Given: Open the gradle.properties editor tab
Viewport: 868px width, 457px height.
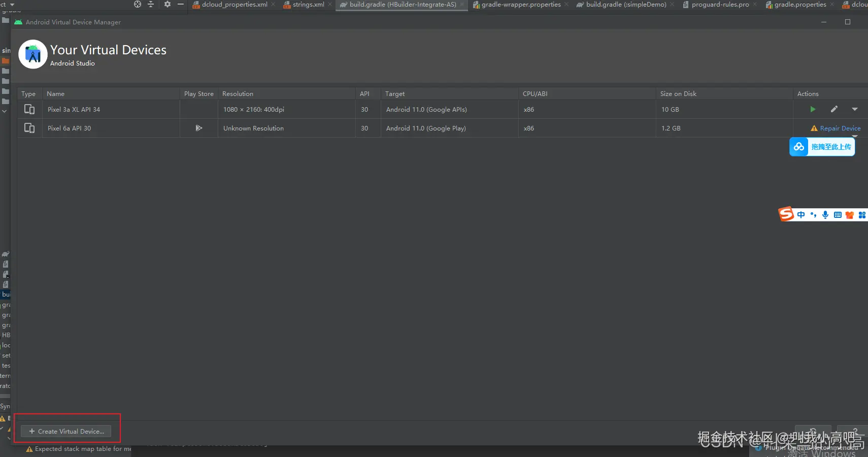Looking at the screenshot, I should tap(800, 5).
